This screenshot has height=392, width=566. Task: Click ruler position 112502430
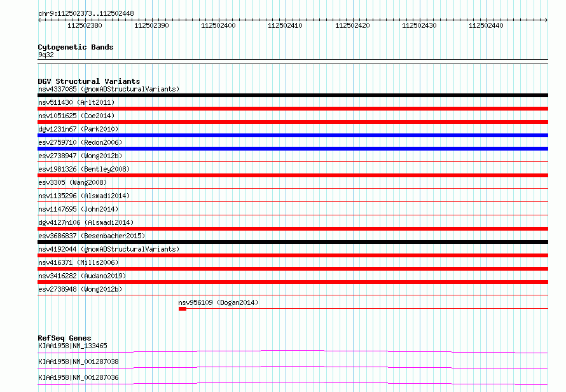pyautogui.click(x=420, y=25)
